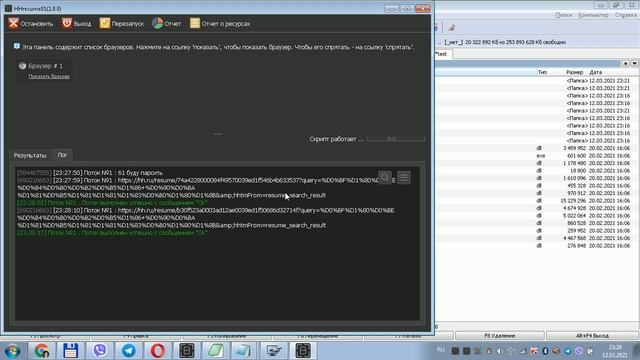Click the RU language indicator

click(440, 350)
